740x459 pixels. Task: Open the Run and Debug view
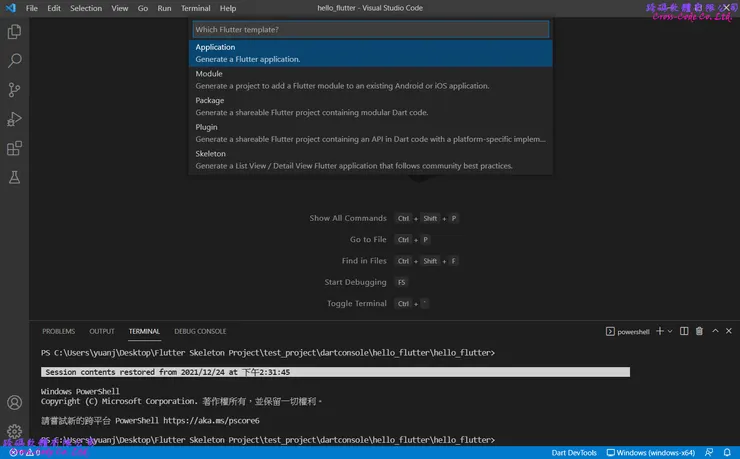click(14, 119)
